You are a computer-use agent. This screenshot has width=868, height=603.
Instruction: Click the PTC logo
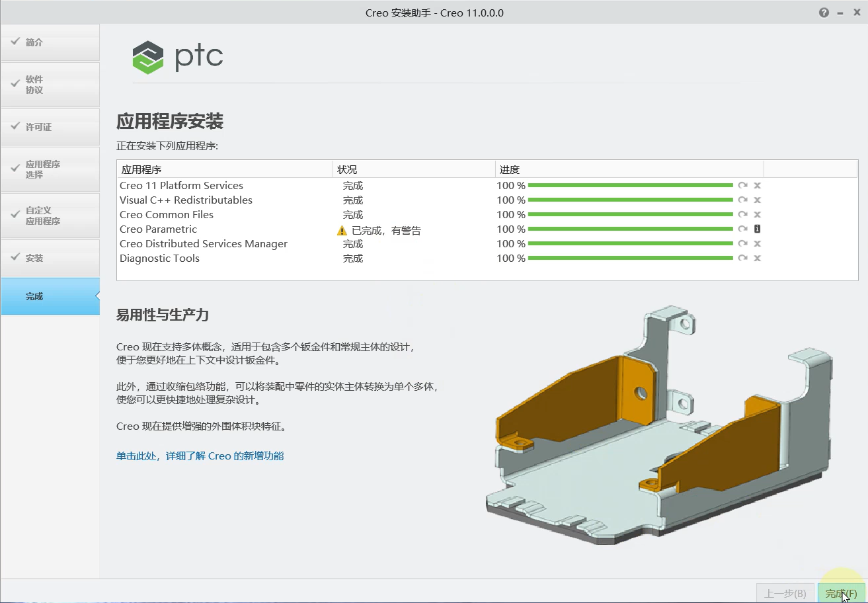pyautogui.click(x=178, y=57)
